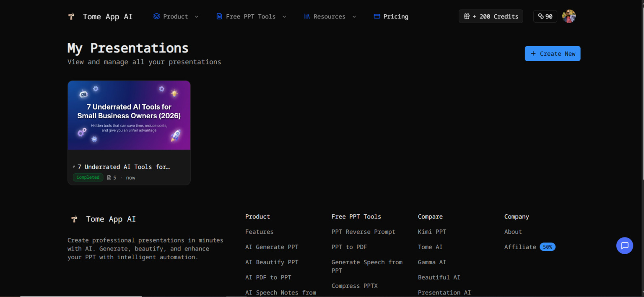This screenshot has height=297, width=644.
Task: Open the Resources dropdown menu
Action: 330,16
